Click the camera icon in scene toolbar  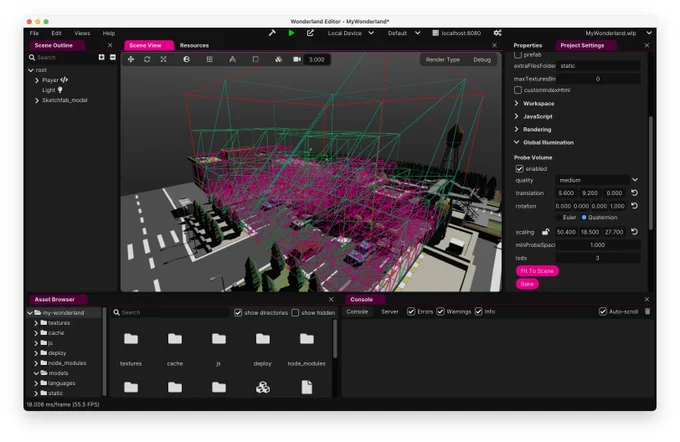tap(297, 59)
